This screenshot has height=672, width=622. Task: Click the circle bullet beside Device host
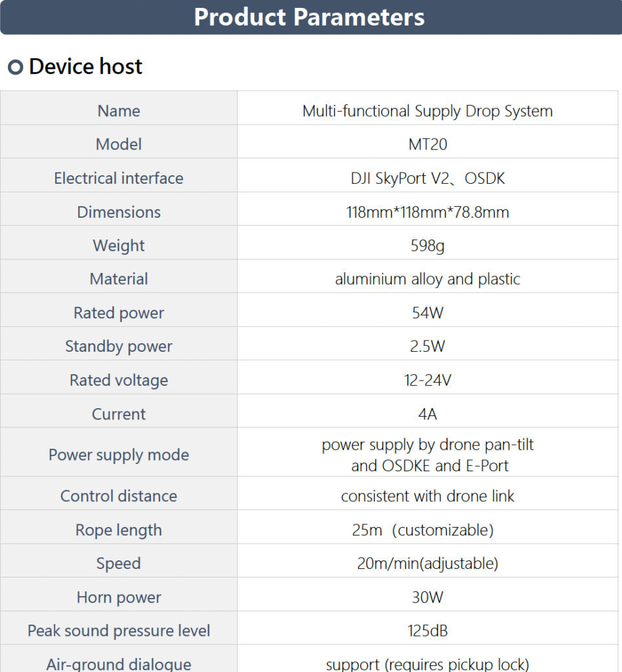pyautogui.click(x=16, y=67)
